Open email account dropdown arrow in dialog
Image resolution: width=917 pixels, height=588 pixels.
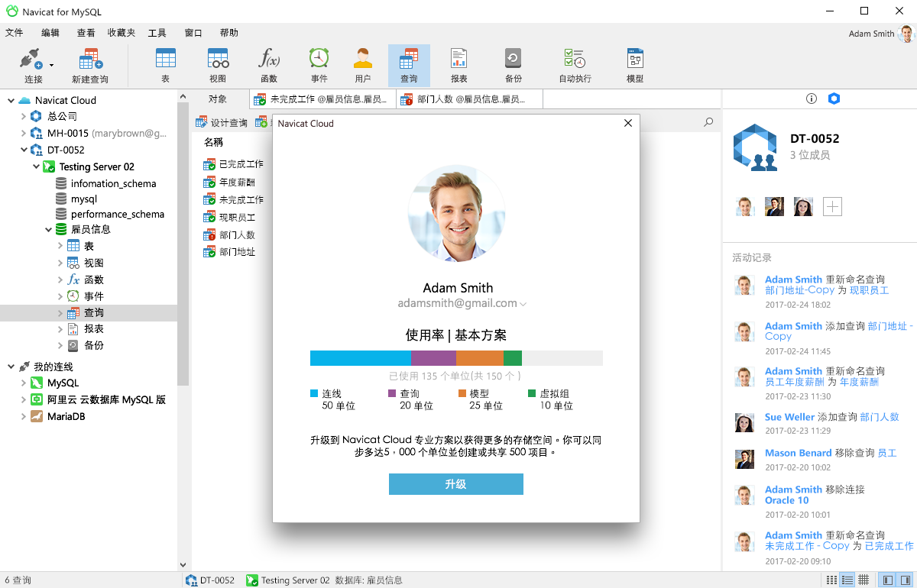tap(523, 304)
